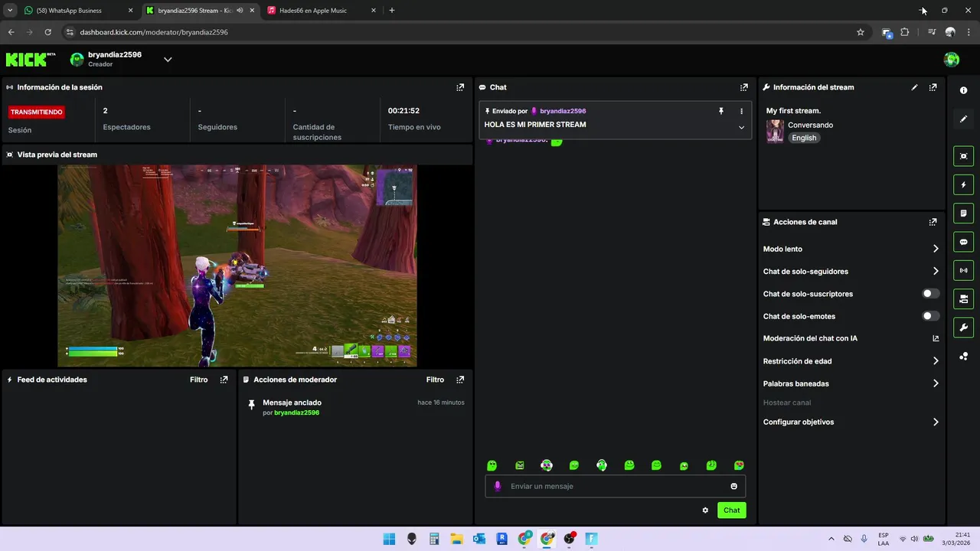Open the profile avatar at top right
Image resolution: width=980 pixels, height=551 pixels.
point(952,60)
